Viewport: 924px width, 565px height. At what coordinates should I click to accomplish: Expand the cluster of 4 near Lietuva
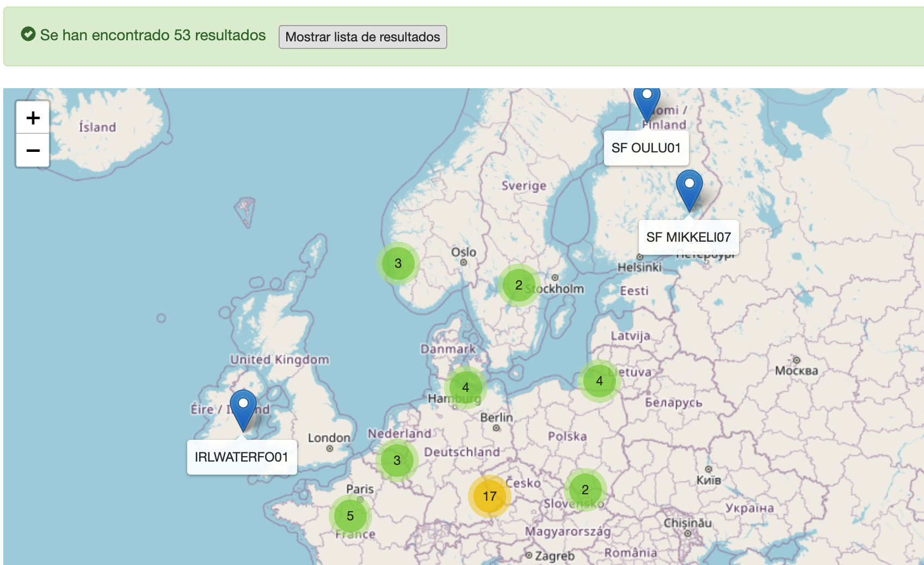(600, 381)
